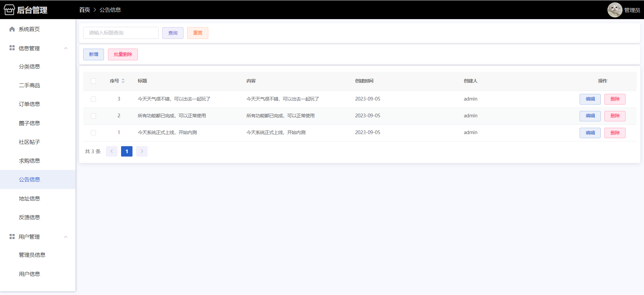Click the 管理员 username in header

pyautogui.click(x=632, y=10)
